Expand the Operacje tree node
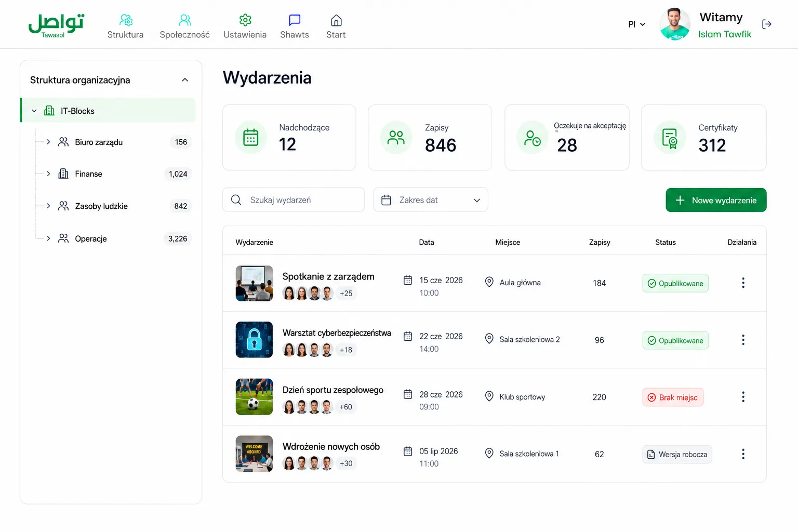 (x=48, y=238)
